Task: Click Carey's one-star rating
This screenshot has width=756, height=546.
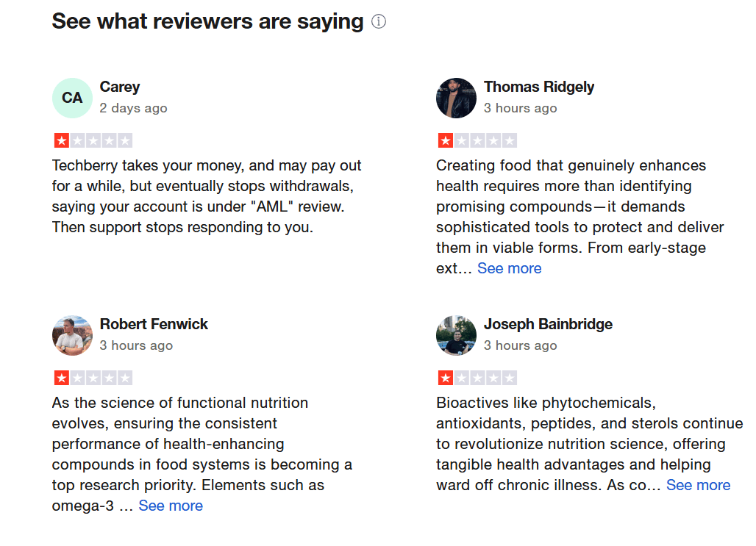Action: 93,140
